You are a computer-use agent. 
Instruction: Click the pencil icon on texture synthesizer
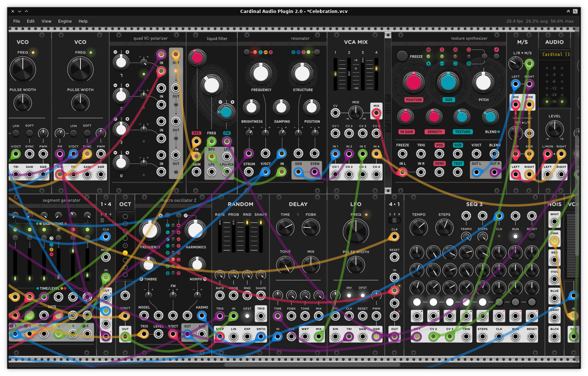pos(496,50)
